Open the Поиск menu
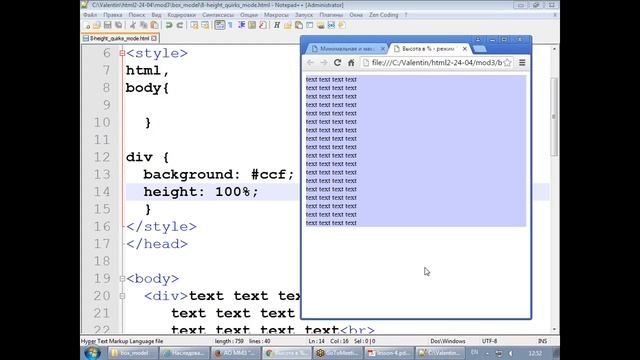 point(137,15)
